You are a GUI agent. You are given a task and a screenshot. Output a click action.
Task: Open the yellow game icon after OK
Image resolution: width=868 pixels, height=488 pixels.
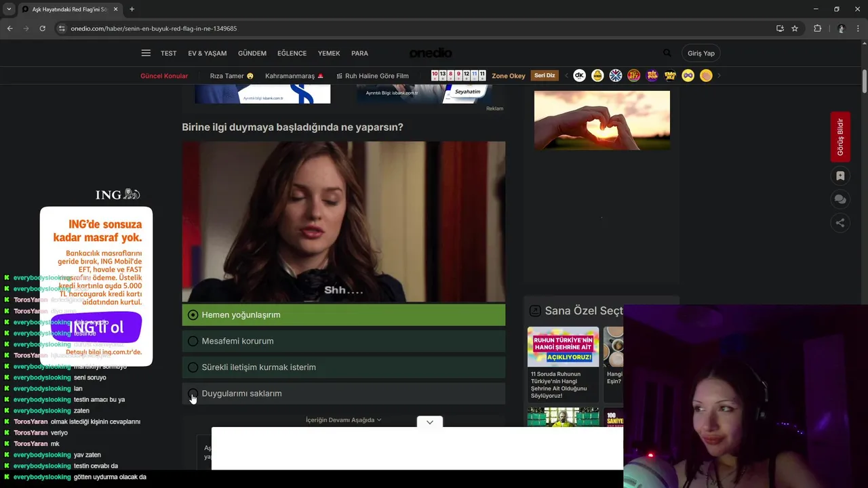597,76
